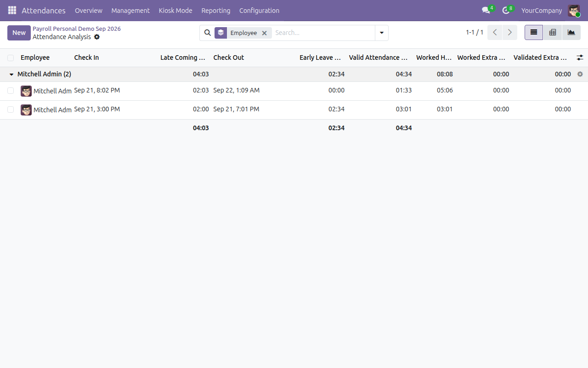Click the 02:03 late coming value
Screen dimensions: 588x368
point(201,90)
